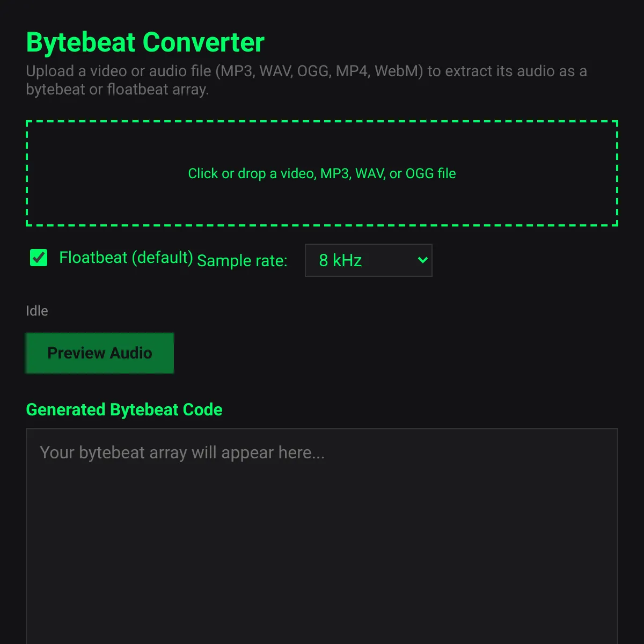Click the empty lower area of the code output box
The width and height of the screenshot is (644, 644).
coord(322,563)
